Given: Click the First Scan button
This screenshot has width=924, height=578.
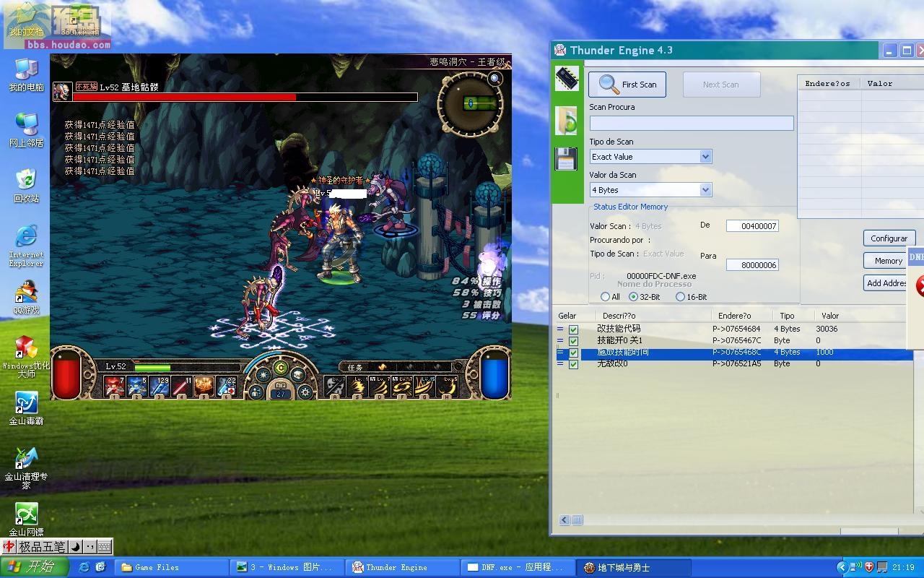Looking at the screenshot, I should point(627,85).
